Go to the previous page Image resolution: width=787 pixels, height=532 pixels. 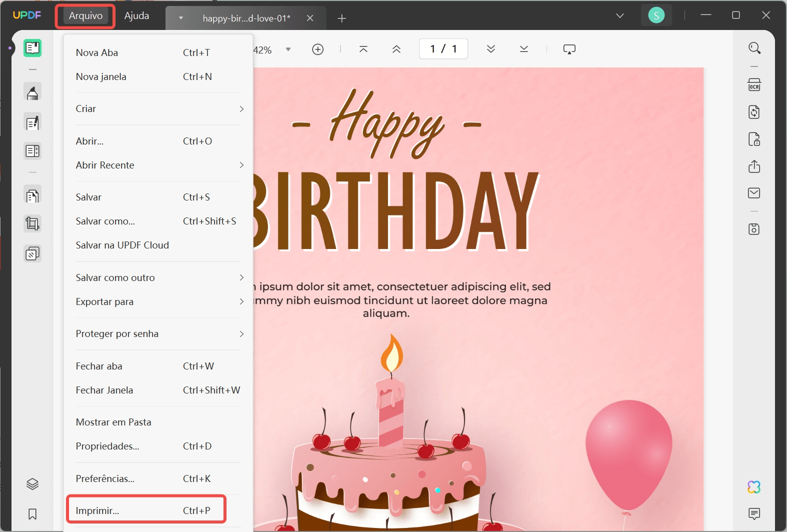click(396, 49)
